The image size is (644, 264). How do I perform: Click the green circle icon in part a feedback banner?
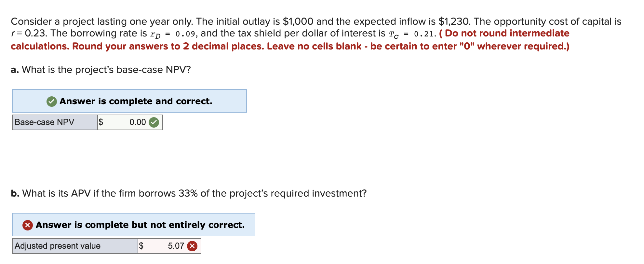pyautogui.click(x=51, y=101)
